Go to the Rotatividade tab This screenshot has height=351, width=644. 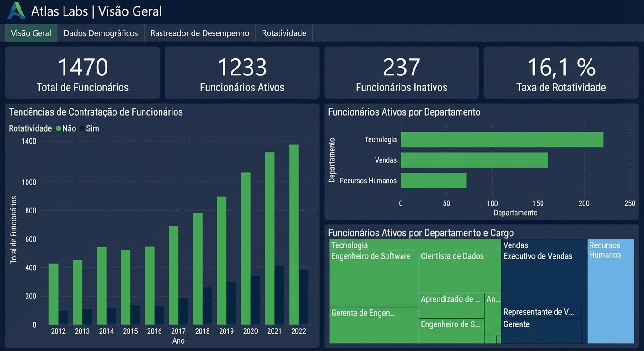tap(284, 33)
